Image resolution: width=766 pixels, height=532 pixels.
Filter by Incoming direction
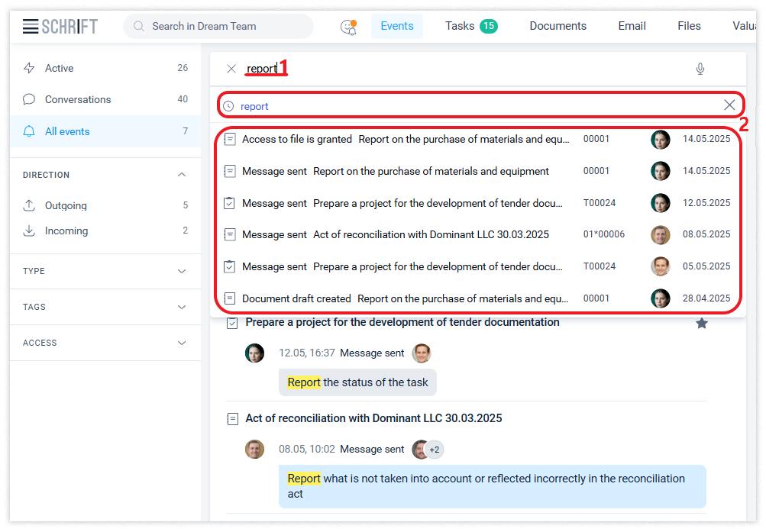(x=66, y=231)
